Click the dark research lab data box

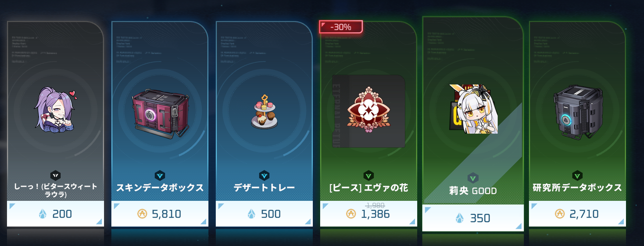(x=578, y=112)
